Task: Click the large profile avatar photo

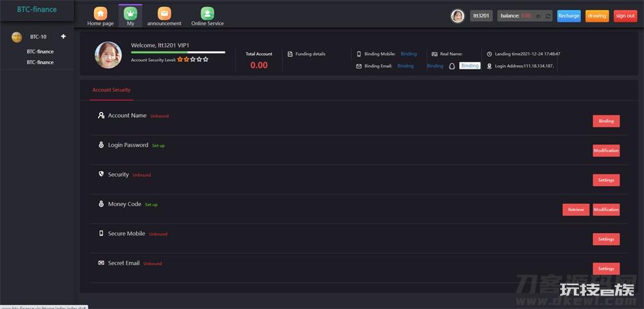Action: click(108, 55)
